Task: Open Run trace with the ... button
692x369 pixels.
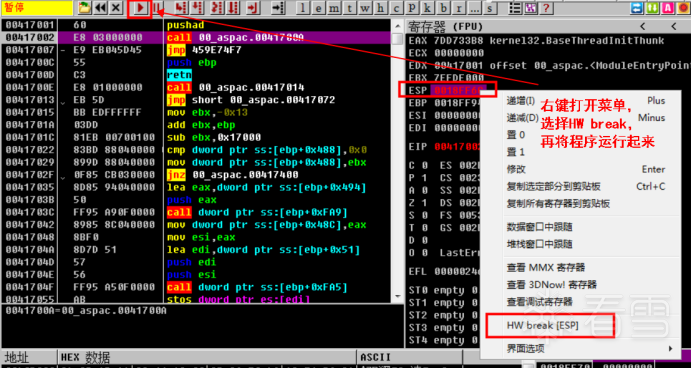Action: pos(474,8)
